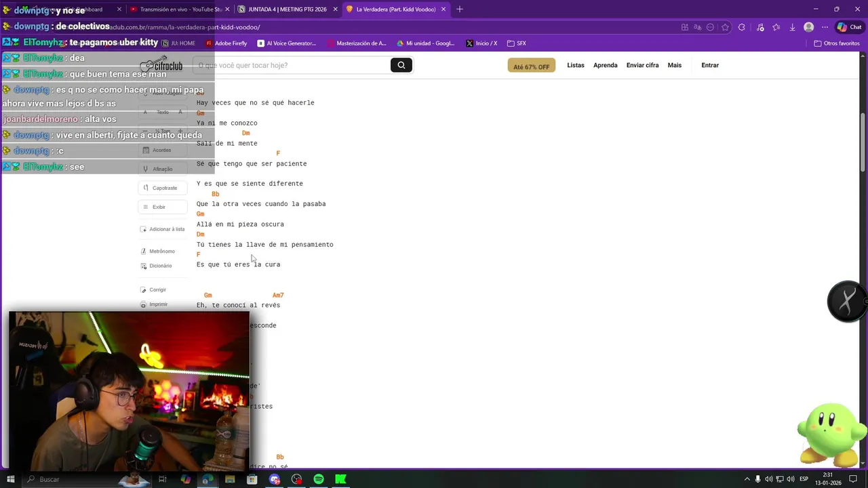The width and height of the screenshot is (868, 488).
Task: Open the split screen icon in address bar
Action: 686,27
